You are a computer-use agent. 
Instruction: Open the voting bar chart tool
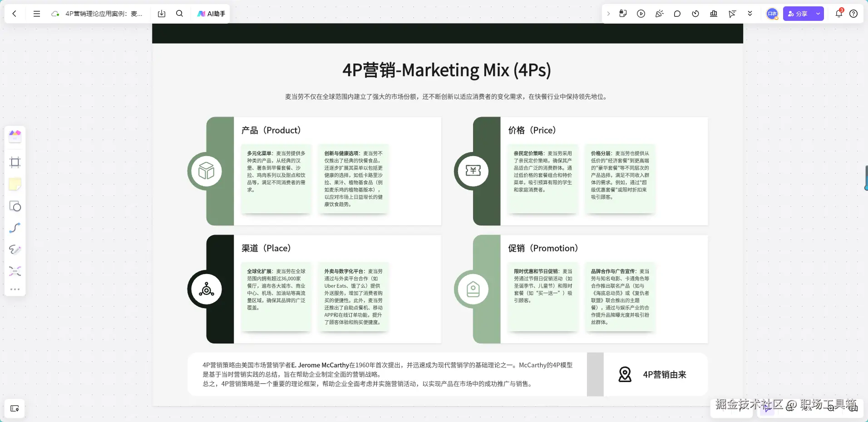714,14
